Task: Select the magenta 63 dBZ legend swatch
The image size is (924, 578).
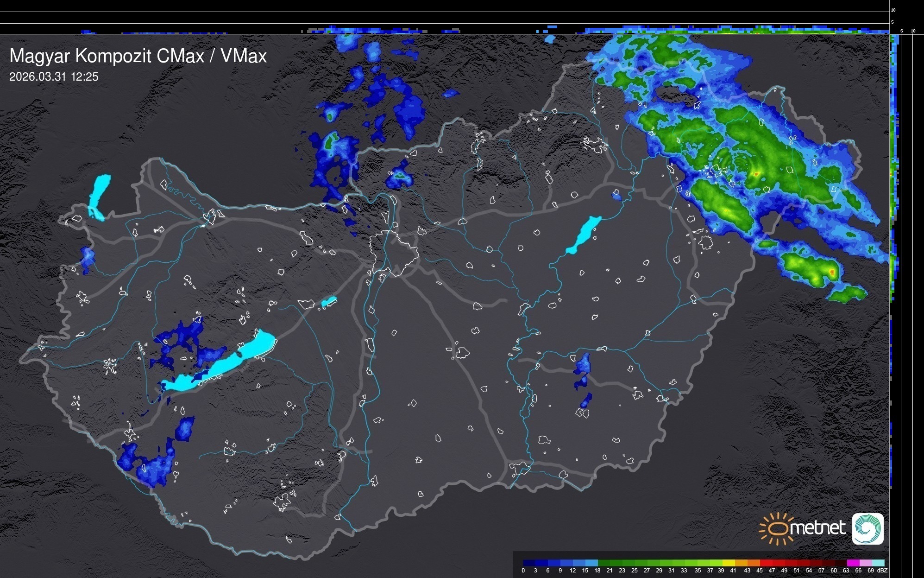Action: pos(853,563)
